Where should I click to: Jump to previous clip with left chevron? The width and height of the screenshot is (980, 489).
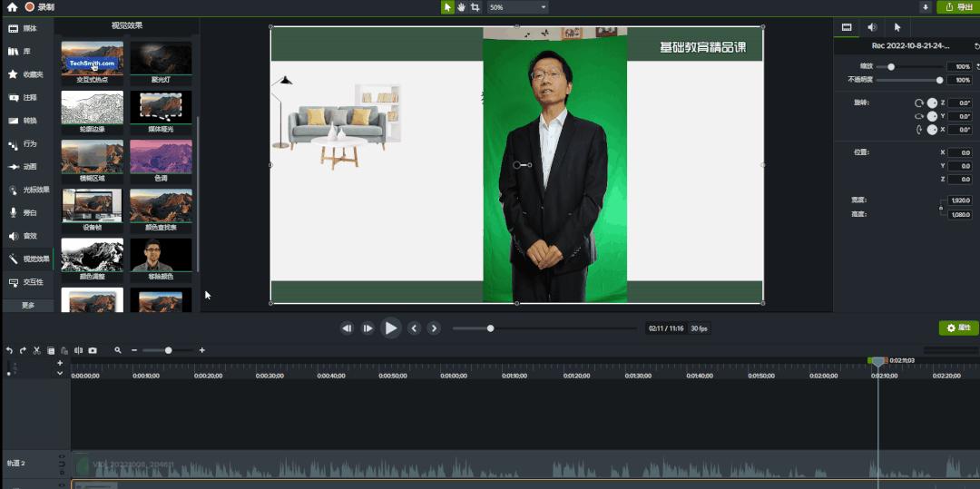414,328
